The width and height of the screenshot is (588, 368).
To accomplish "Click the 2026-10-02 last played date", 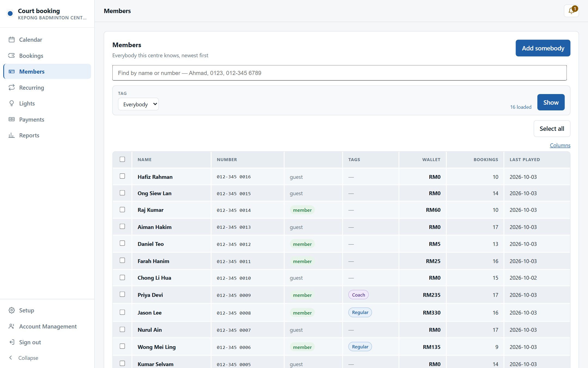I will click(523, 277).
